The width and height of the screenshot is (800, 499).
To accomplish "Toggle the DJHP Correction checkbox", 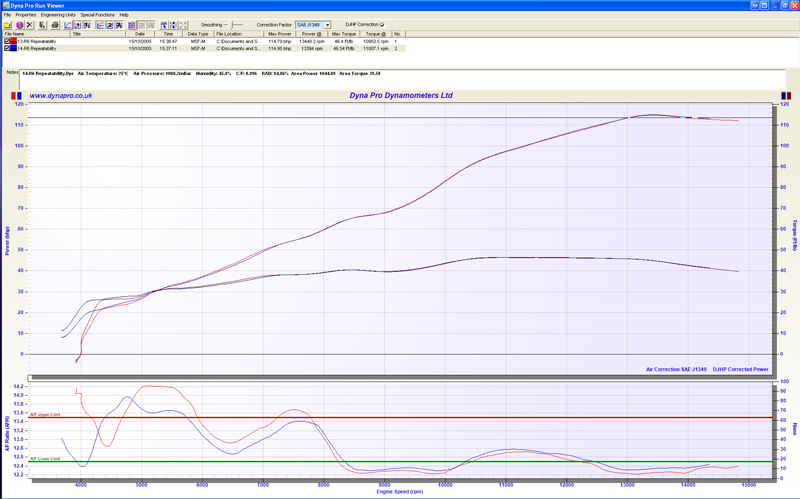I will pos(382,25).
